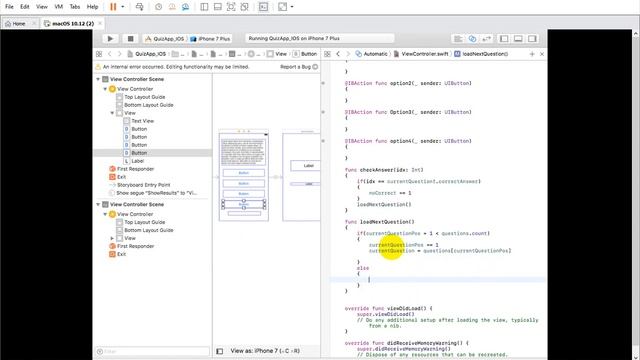Click the Report a Bug link
Image resolution: width=640 pixels, height=360 pixels.
point(296,67)
